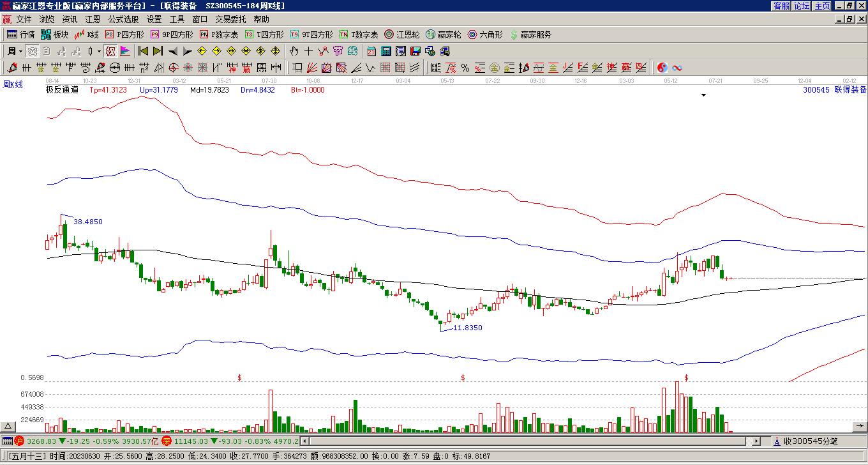This screenshot has width=868, height=465.
Task: Click the yellow diamond left-arrow icon
Action: [x=202, y=51]
